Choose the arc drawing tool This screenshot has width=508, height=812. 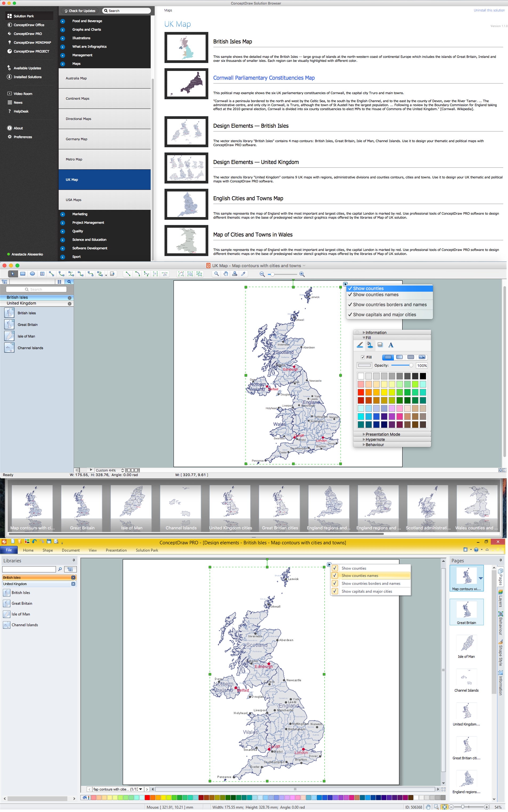click(x=137, y=274)
